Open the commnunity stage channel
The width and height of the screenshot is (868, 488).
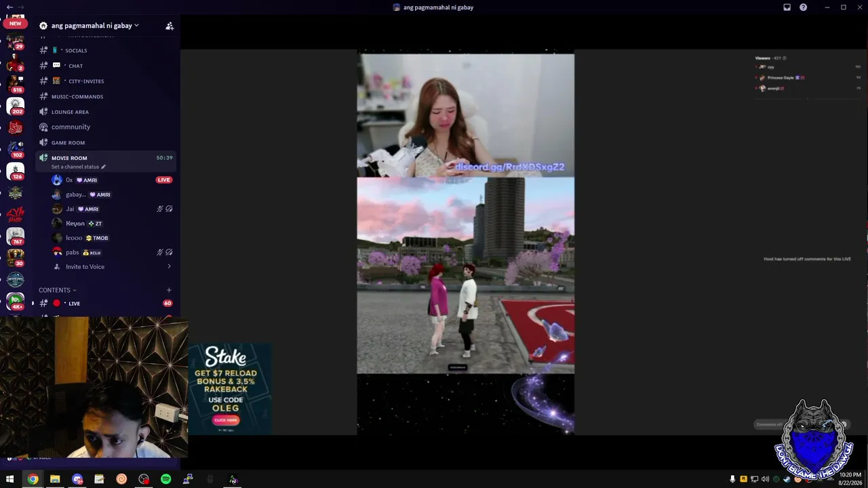click(106, 127)
